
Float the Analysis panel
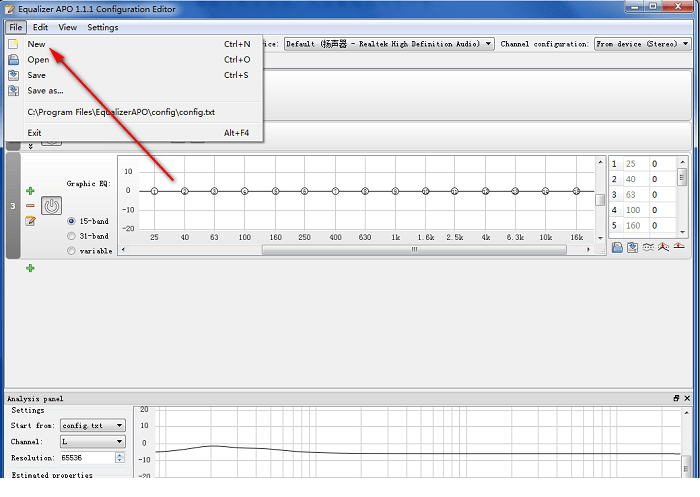pos(676,398)
